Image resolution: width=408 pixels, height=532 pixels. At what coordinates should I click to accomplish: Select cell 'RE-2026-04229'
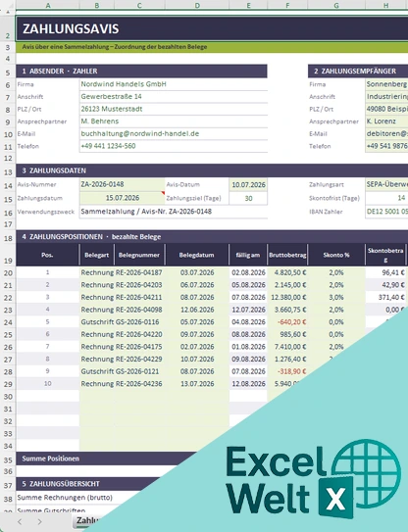(139, 359)
